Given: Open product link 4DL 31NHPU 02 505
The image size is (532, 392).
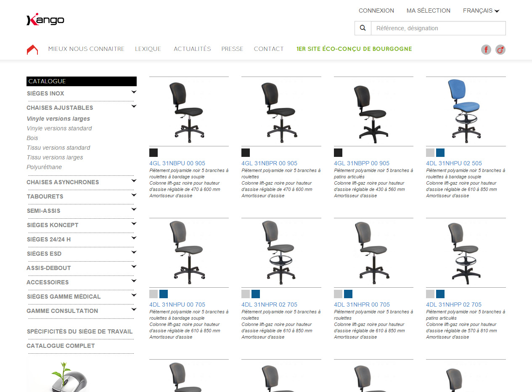Looking at the screenshot, I should [454, 163].
